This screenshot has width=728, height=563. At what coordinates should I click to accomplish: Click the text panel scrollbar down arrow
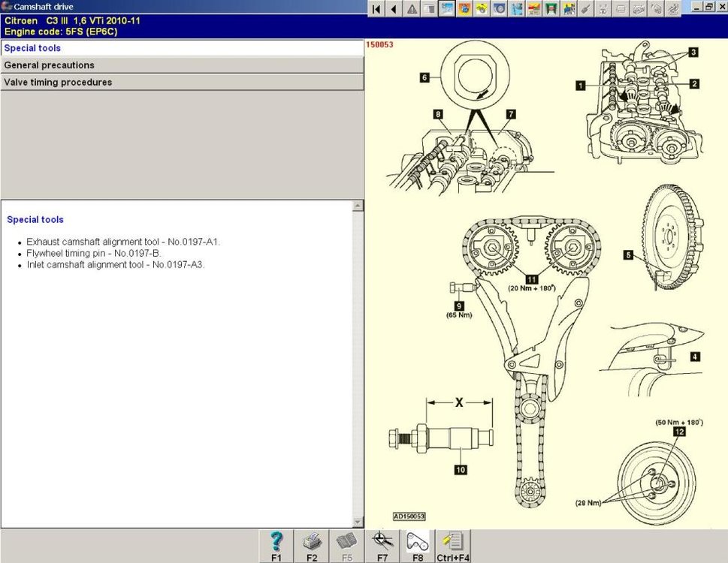coord(358,522)
